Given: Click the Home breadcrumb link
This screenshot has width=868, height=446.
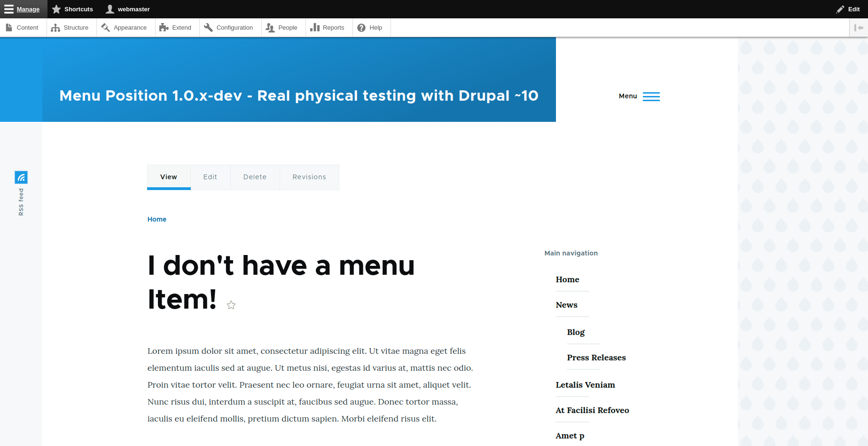Looking at the screenshot, I should (157, 219).
